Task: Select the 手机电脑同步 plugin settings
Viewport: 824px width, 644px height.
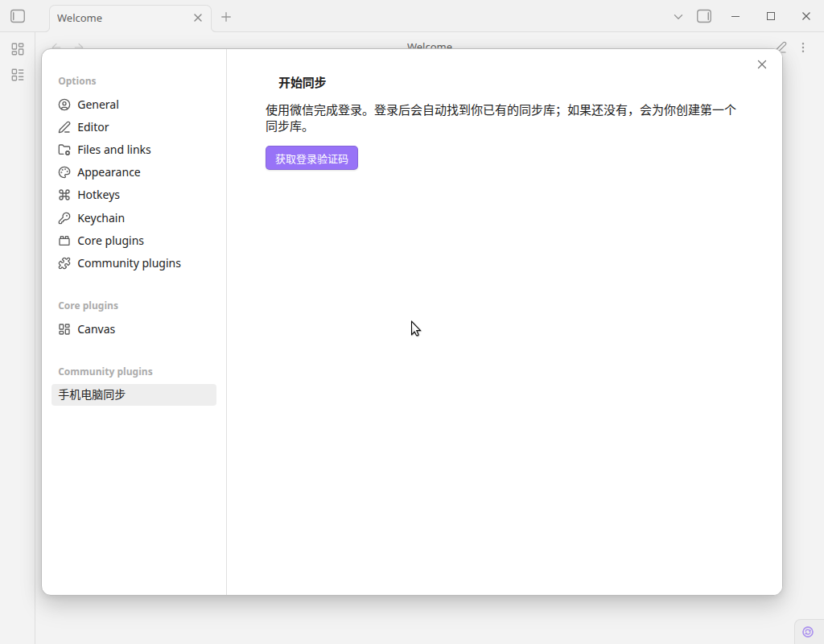Action: point(134,394)
